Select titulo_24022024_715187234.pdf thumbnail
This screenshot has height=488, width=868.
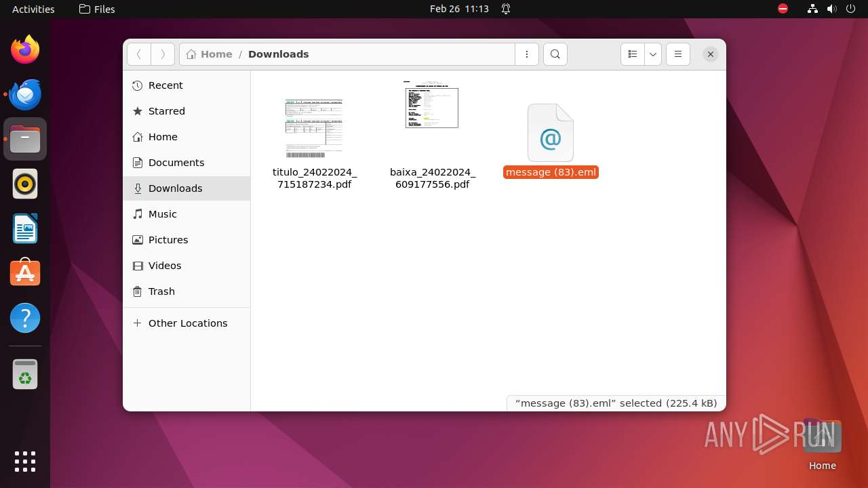click(x=314, y=128)
